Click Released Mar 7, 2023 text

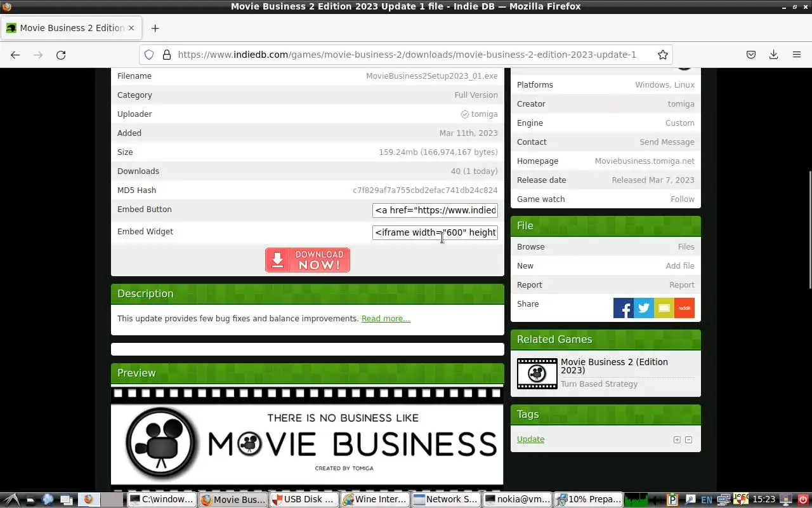(653, 180)
